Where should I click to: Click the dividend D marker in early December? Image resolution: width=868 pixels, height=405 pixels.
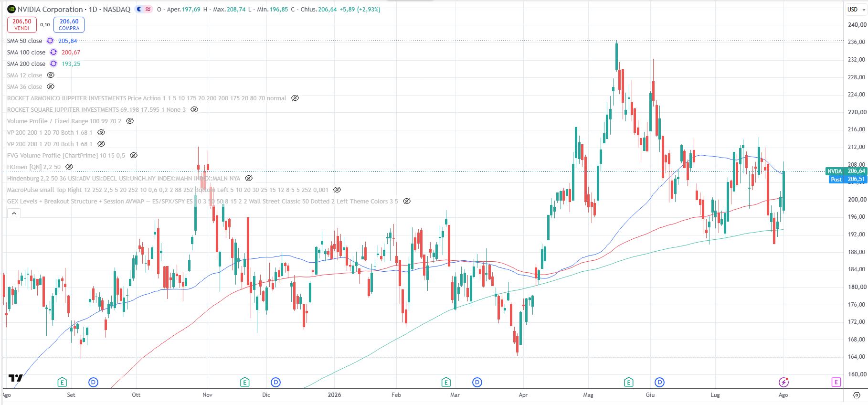click(x=275, y=382)
